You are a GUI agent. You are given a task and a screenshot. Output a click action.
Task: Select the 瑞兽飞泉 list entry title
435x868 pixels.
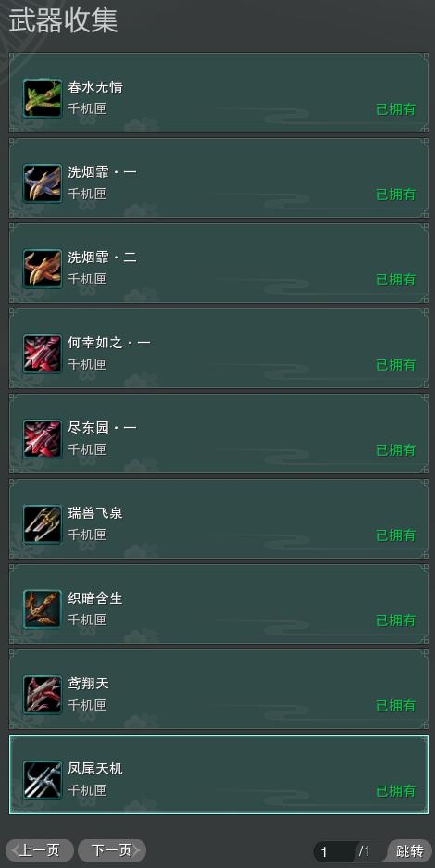95,513
